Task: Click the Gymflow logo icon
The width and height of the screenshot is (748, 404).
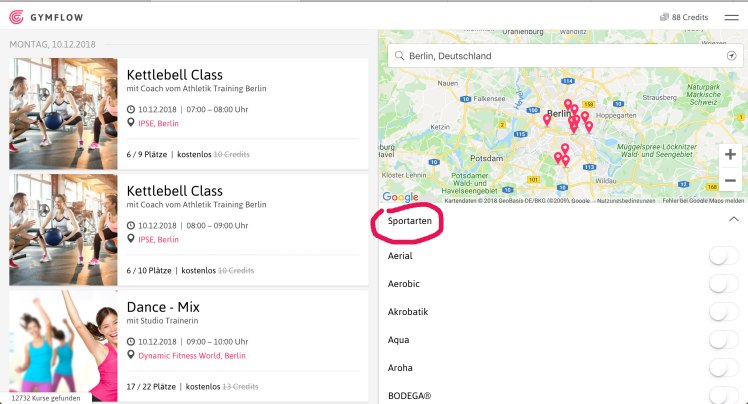Action: [16, 16]
